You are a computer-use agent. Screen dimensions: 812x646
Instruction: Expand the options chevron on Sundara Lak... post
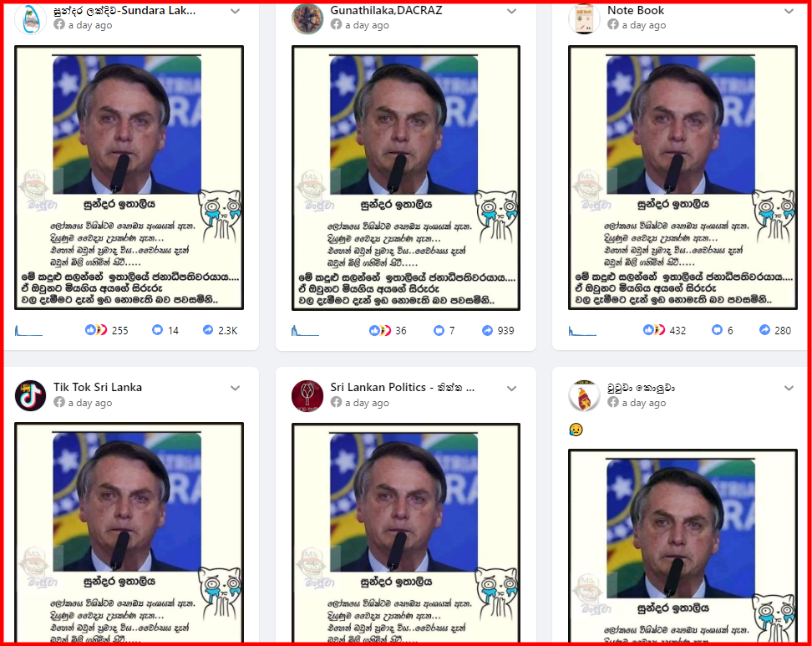[235, 11]
